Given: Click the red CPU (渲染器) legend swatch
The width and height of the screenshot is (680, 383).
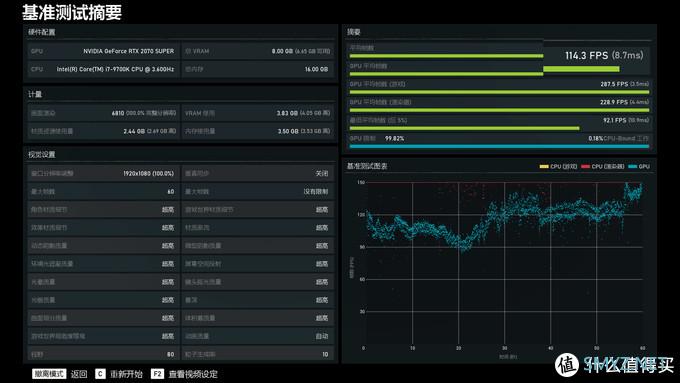Looking at the screenshot, I should (x=585, y=167).
